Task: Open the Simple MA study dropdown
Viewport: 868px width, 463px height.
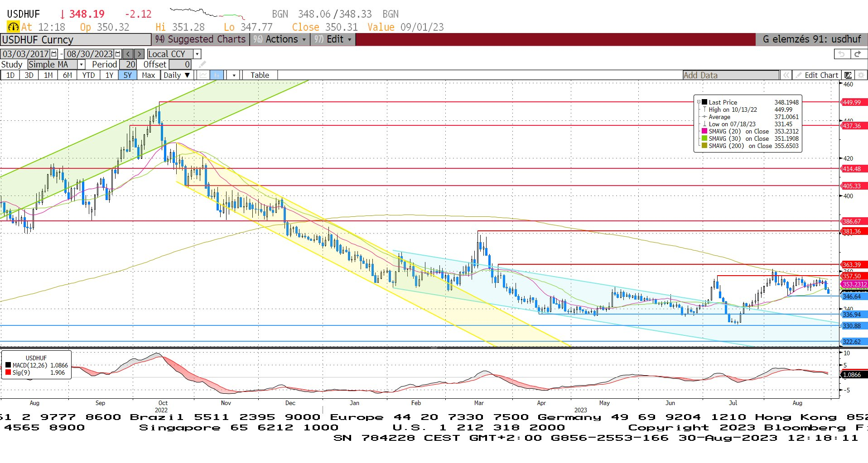Action: [x=82, y=64]
